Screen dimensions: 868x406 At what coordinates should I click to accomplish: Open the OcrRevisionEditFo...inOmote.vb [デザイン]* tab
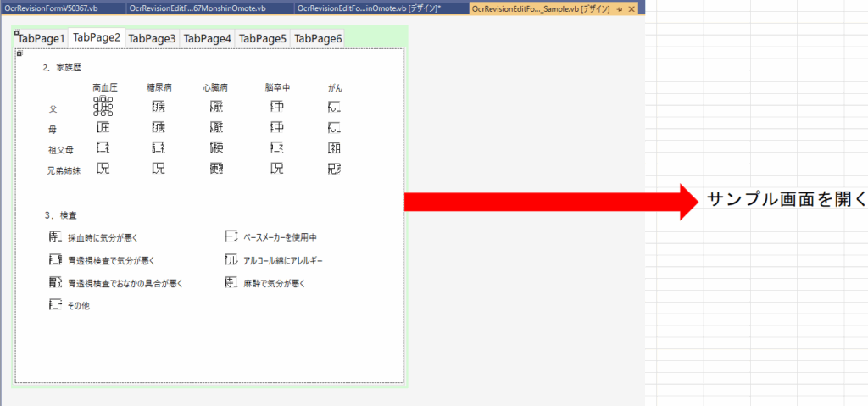[369, 8]
